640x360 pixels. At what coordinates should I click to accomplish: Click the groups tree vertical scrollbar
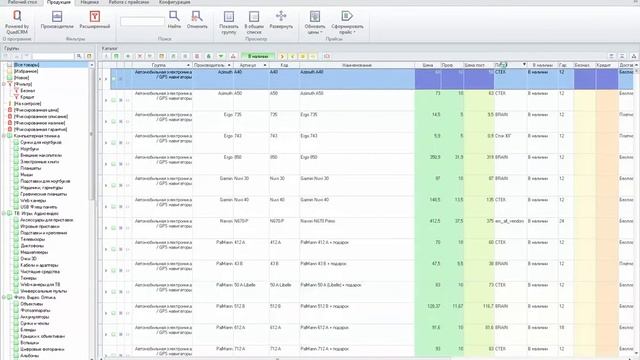pos(91,135)
